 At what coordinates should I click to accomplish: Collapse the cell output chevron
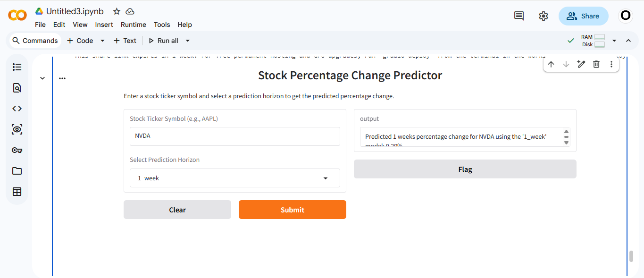(x=42, y=78)
